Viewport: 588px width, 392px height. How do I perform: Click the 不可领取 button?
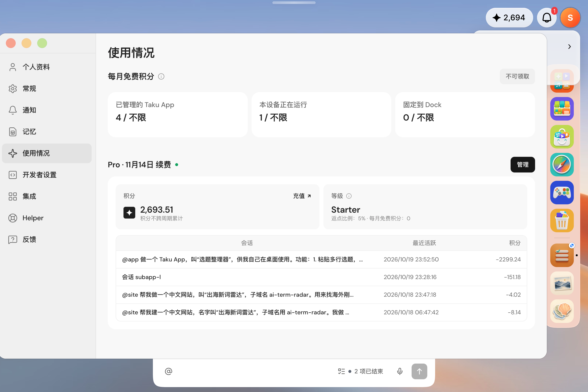[517, 76]
